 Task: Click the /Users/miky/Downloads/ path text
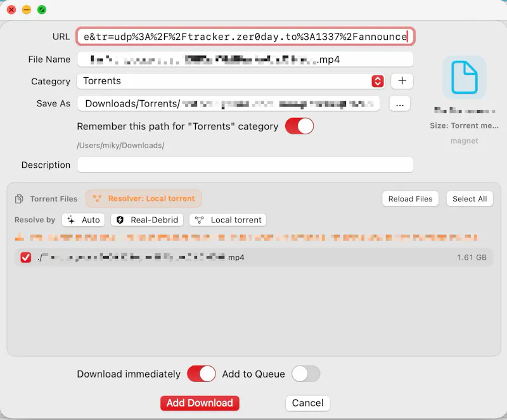120,146
